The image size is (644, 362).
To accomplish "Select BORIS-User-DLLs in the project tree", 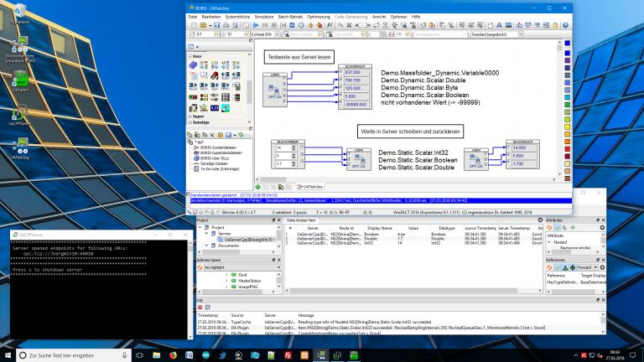I will click(x=215, y=158).
